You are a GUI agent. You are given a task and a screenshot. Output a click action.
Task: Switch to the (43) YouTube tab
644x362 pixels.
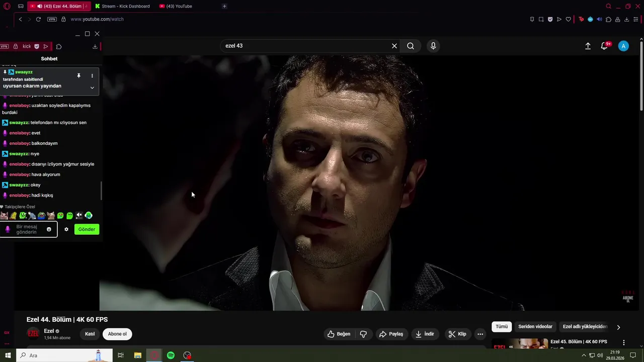tap(176, 6)
